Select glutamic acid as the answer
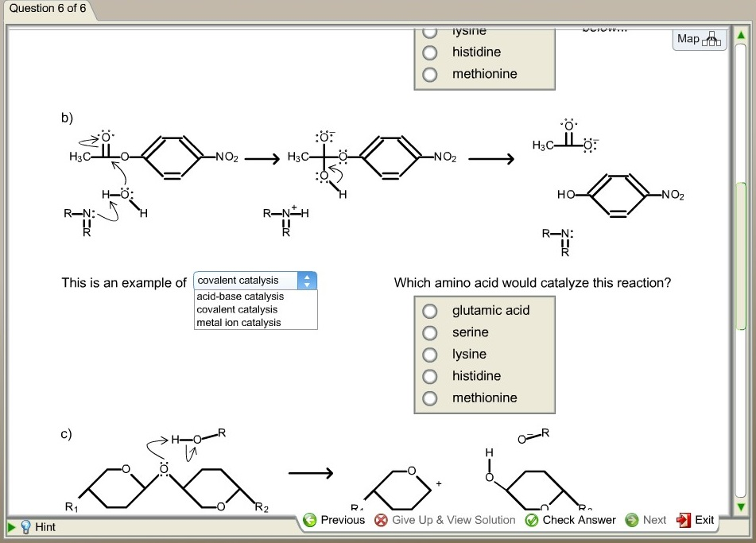This screenshot has width=756, height=543. point(430,311)
